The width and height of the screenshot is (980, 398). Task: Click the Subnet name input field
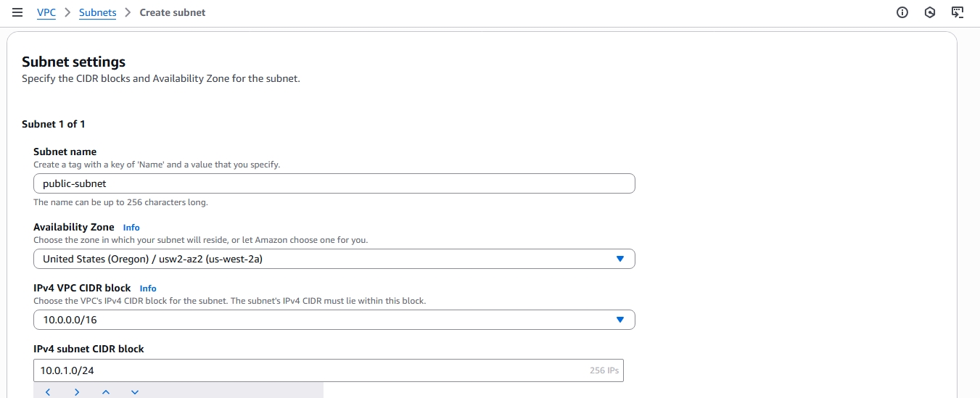(334, 183)
